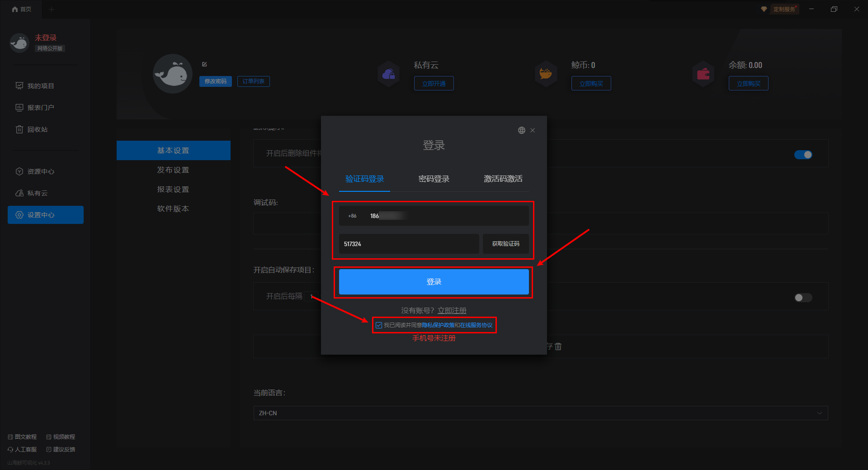
Task: Click the whale avatar in the left sidebar
Action: [19, 43]
